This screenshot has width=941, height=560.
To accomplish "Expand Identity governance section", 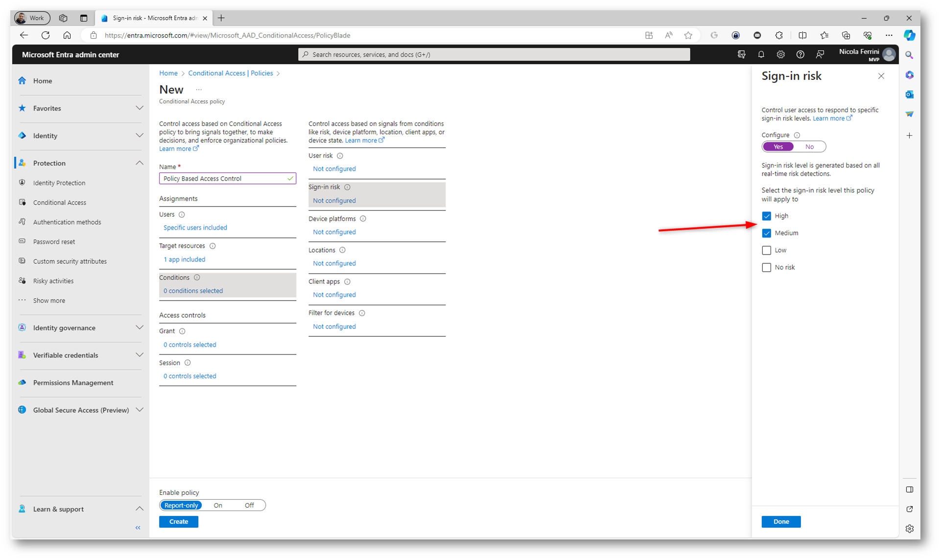I will (140, 327).
